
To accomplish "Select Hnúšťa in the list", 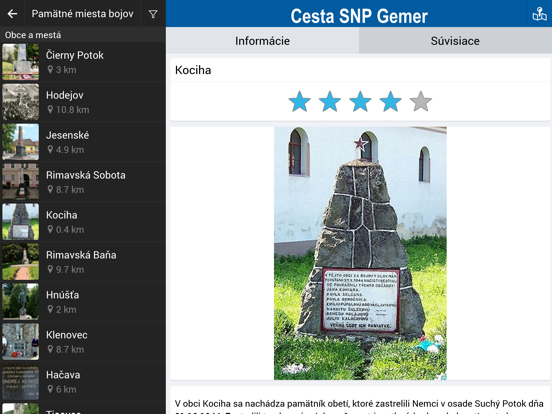I will click(83, 302).
